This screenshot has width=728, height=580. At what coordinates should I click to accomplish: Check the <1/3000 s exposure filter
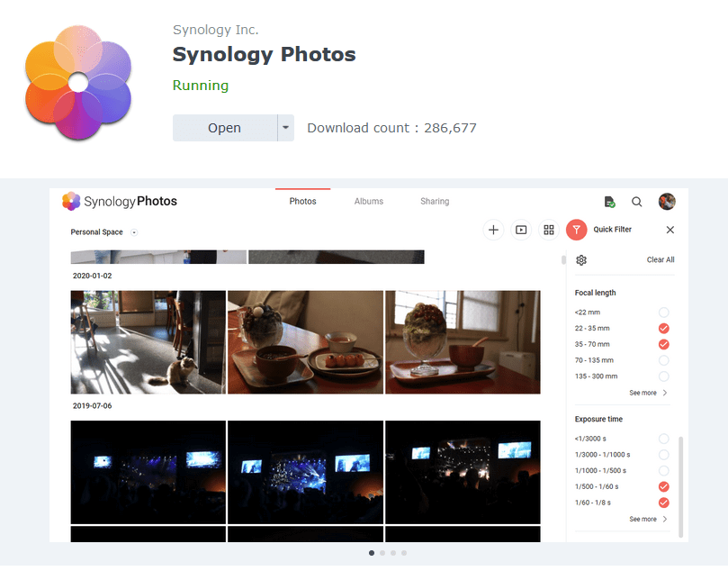click(x=664, y=439)
